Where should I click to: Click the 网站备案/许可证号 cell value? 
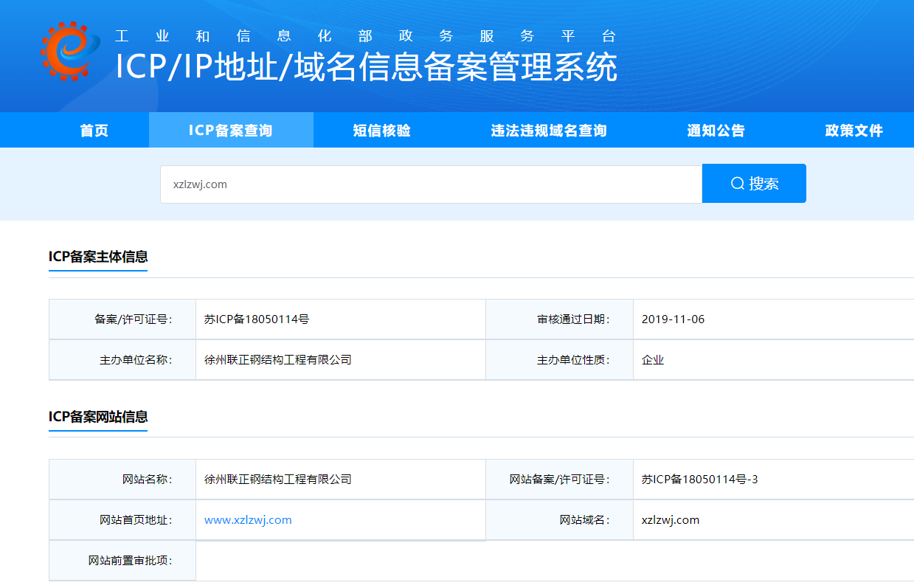700,479
